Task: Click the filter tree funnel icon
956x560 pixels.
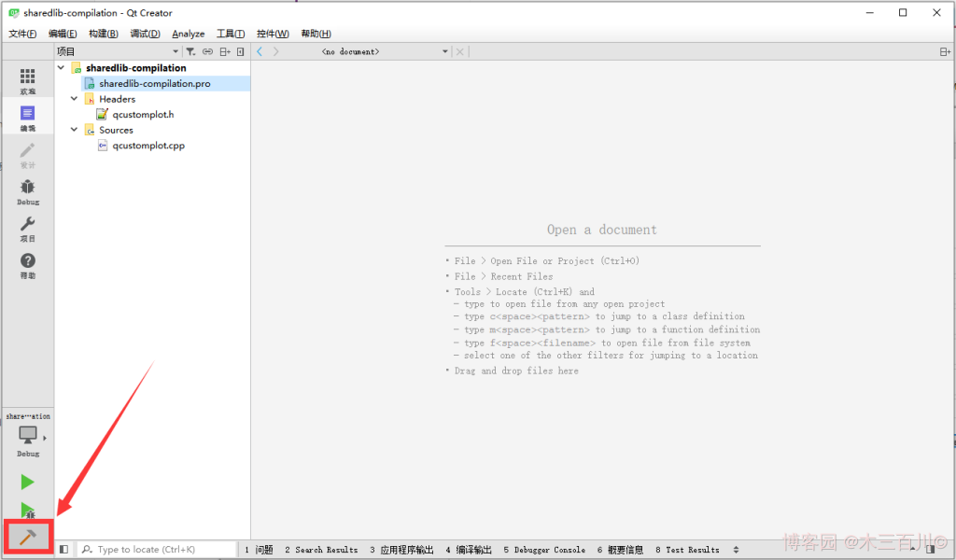Action: tap(190, 52)
